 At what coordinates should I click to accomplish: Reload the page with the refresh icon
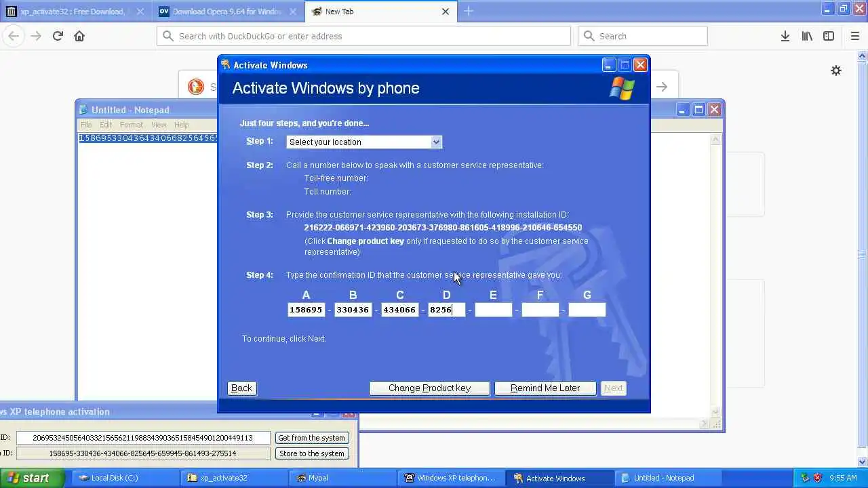(x=58, y=36)
